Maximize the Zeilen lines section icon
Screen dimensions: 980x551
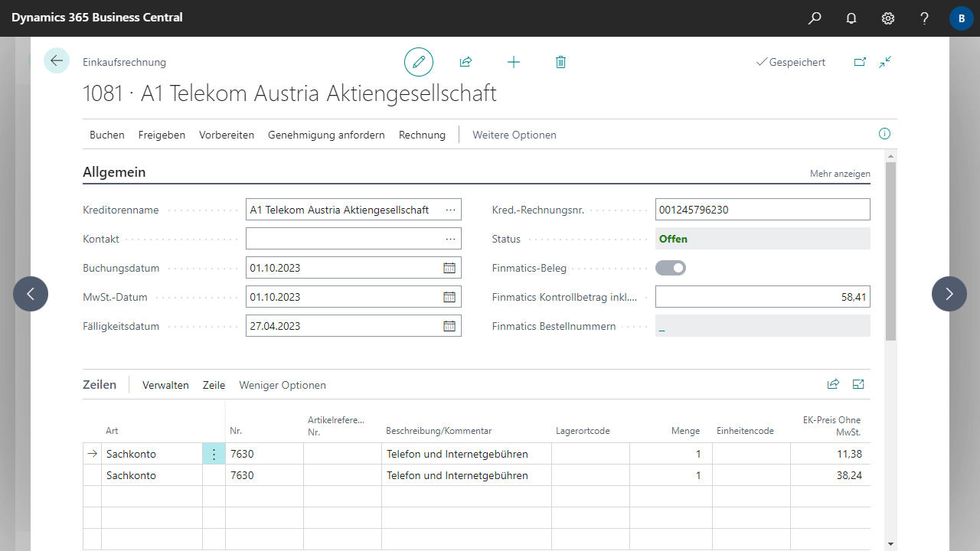click(x=858, y=384)
